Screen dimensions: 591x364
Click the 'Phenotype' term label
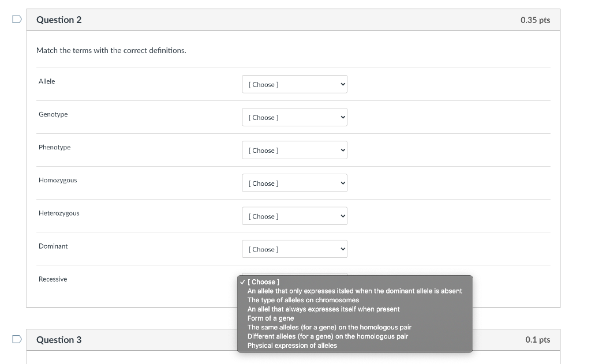tap(54, 147)
